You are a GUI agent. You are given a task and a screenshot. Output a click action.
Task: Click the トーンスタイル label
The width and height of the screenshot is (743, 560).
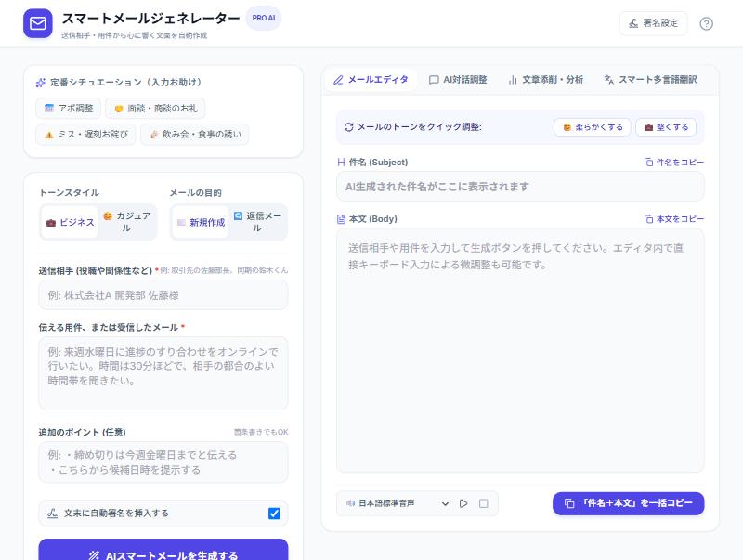click(69, 192)
